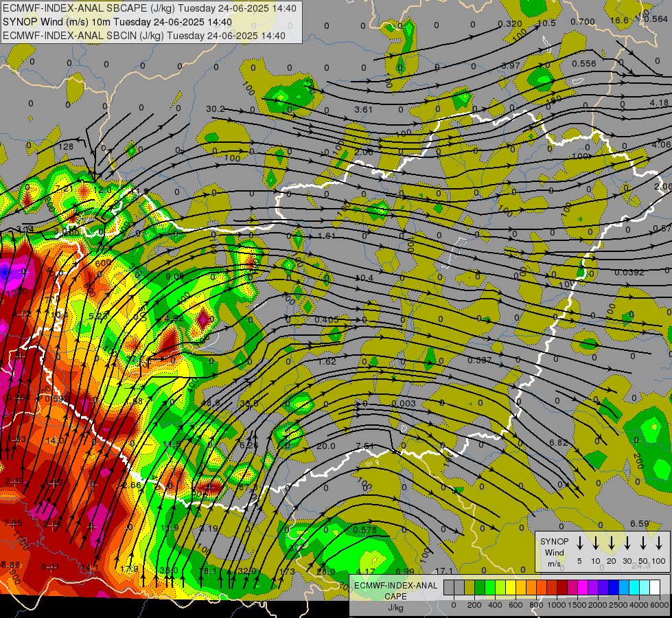672x618 pixels.
Task: Click the 17.1 value near the CAPE legend
Action: 444,571
